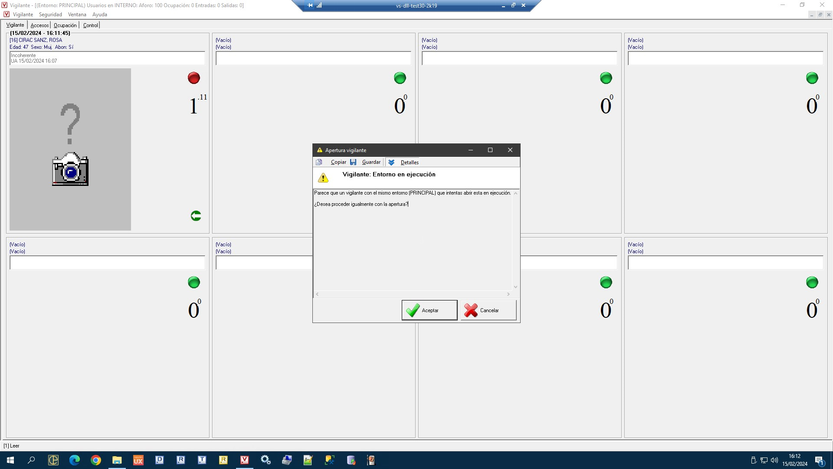
Task: Open the notification center icon
Action: 821,461
